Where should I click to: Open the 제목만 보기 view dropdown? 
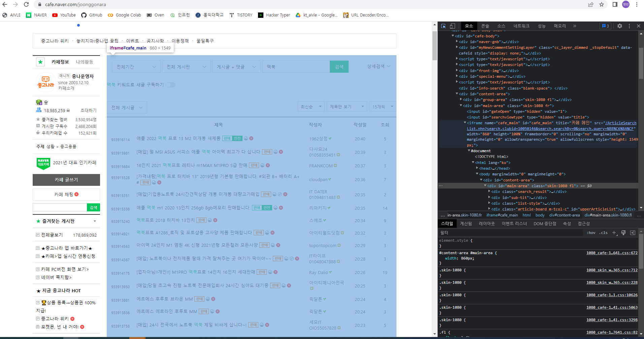pyautogui.click(x=347, y=107)
